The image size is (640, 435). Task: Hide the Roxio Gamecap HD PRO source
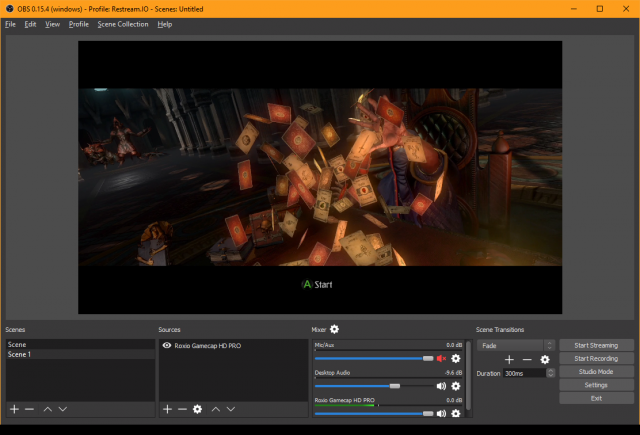tap(166, 346)
